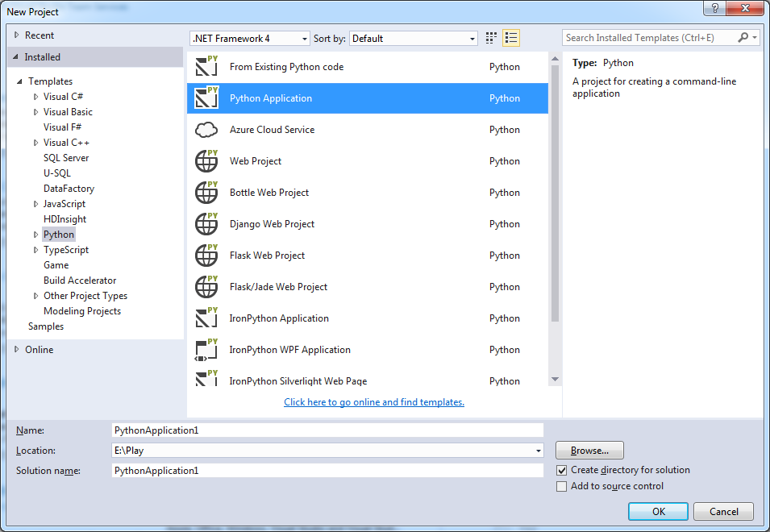Click the Flask/Jade Web Project globe icon
The image size is (770, 532).
coord(206,287)
